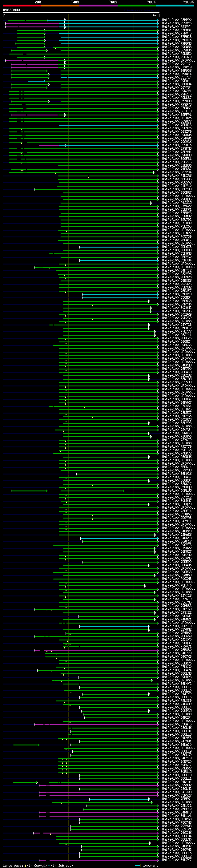Select the UniRef100_A8Q508 label
The image size is (197, 868).
tap(176, 182)
